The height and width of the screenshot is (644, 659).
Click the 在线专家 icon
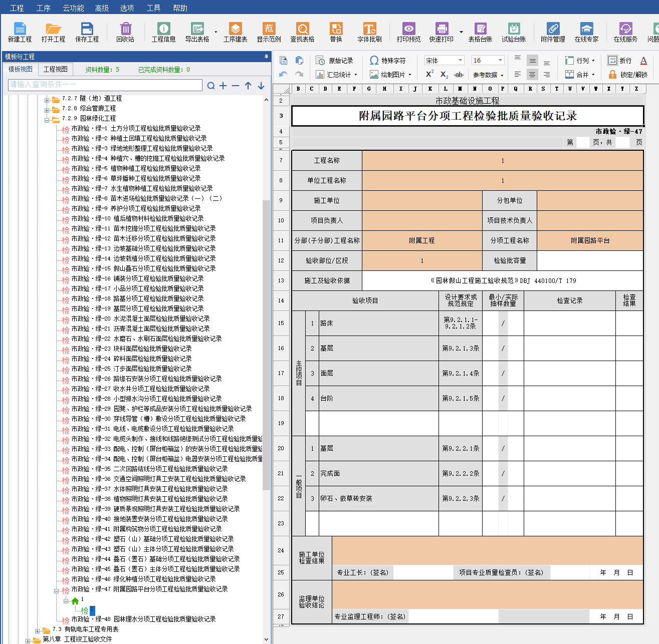(586, 32)
